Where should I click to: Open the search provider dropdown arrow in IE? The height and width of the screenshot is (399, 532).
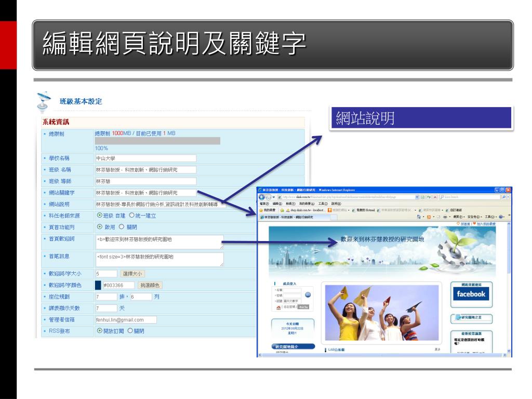[508, 197]
